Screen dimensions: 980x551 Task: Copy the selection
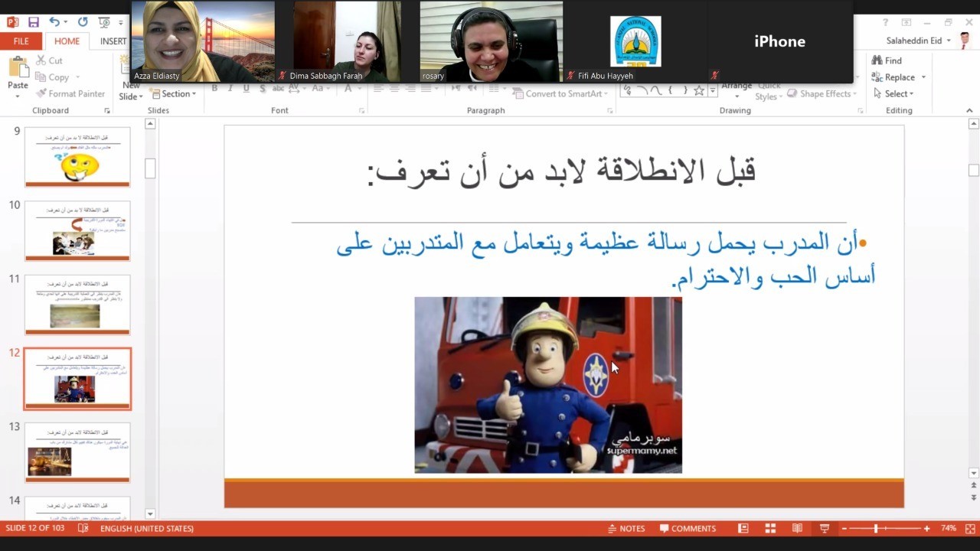pos(52,77)
